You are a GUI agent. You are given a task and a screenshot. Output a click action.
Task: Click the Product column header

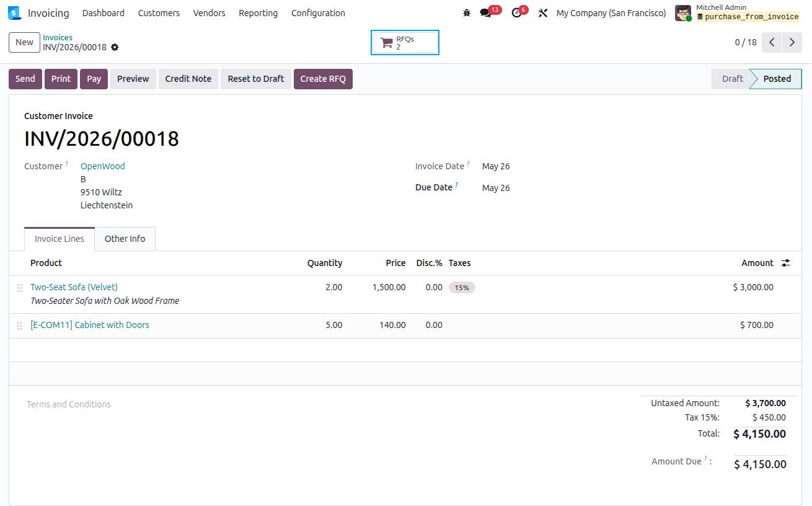click(x=46, y=263)
